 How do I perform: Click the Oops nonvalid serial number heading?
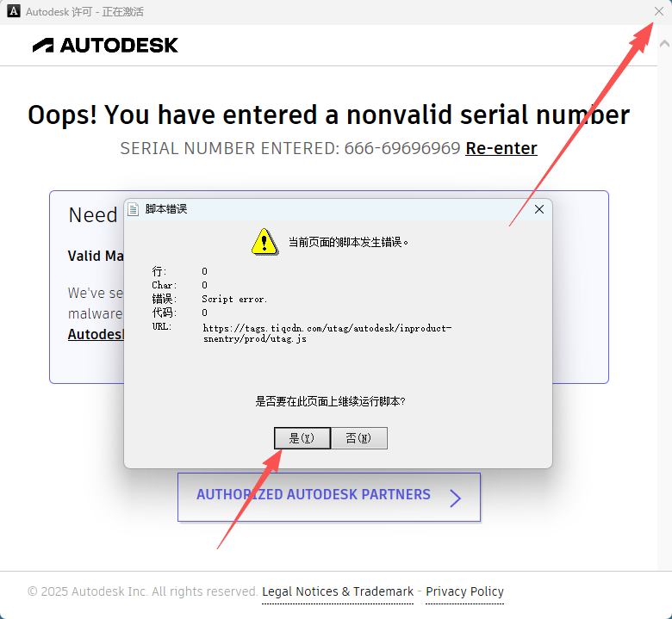(329, 115)
